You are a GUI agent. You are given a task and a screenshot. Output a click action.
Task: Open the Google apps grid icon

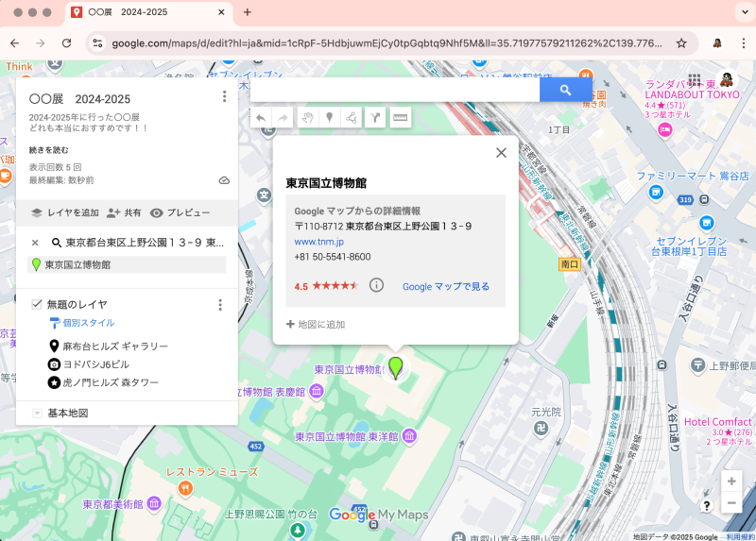[695, 79]
